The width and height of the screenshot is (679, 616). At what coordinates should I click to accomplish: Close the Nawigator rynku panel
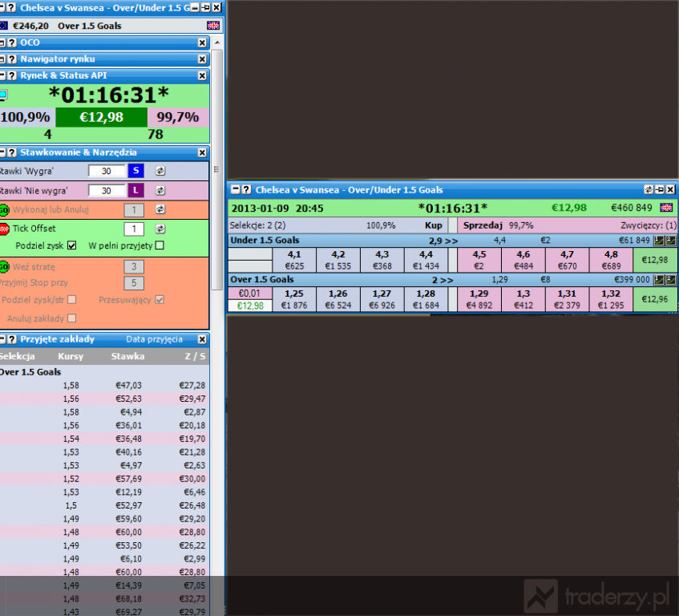point(202,59)
